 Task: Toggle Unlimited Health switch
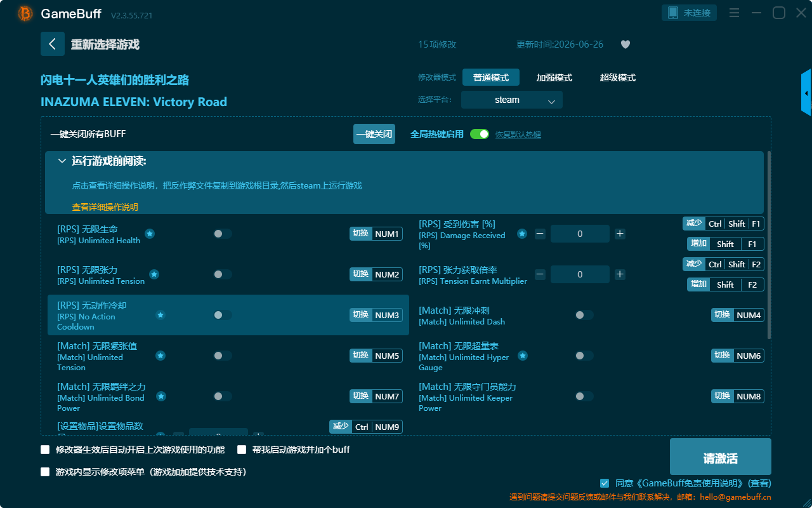tap(222, 234)
